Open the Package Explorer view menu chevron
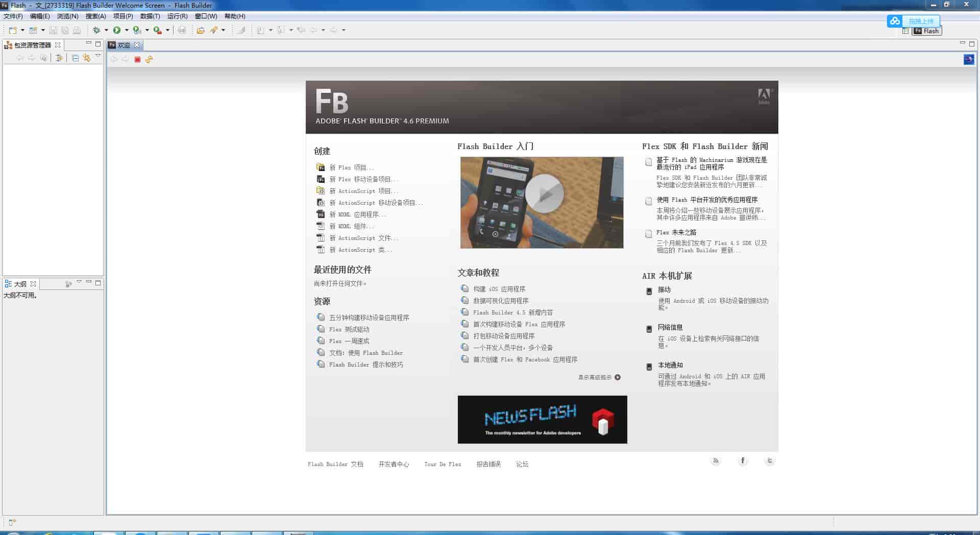 coord(97,57)
